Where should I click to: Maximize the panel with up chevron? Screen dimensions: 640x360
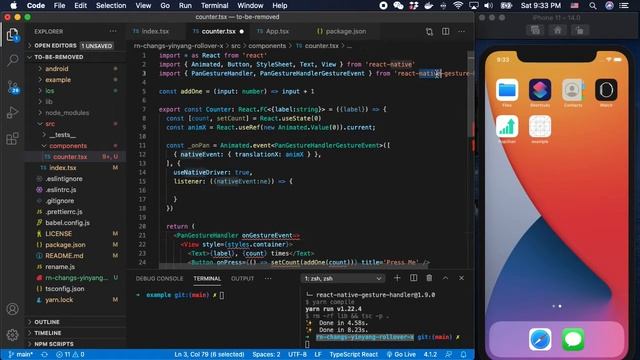pyautogui.click(x=445, y=278)
